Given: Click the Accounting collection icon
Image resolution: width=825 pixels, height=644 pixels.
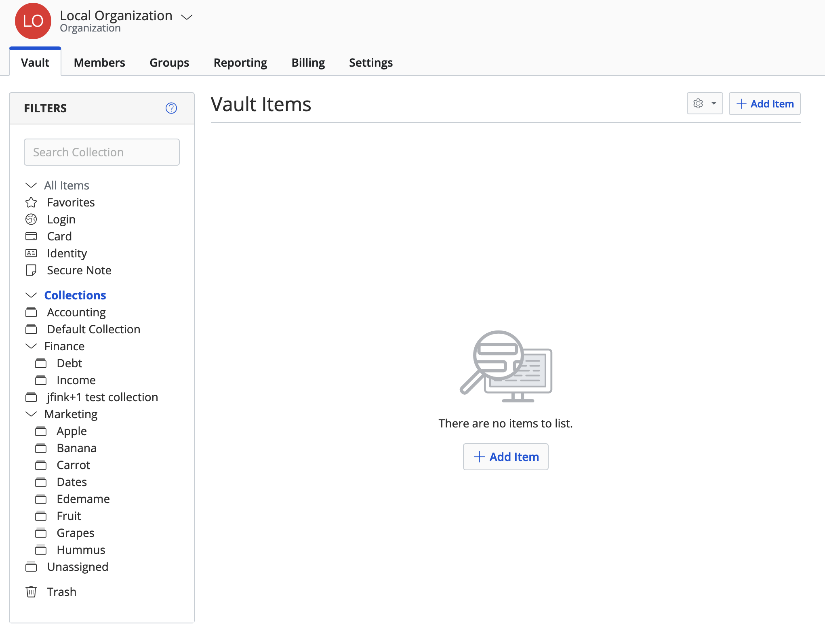Looking at the screenshot, I should click(x=31, y=312).
